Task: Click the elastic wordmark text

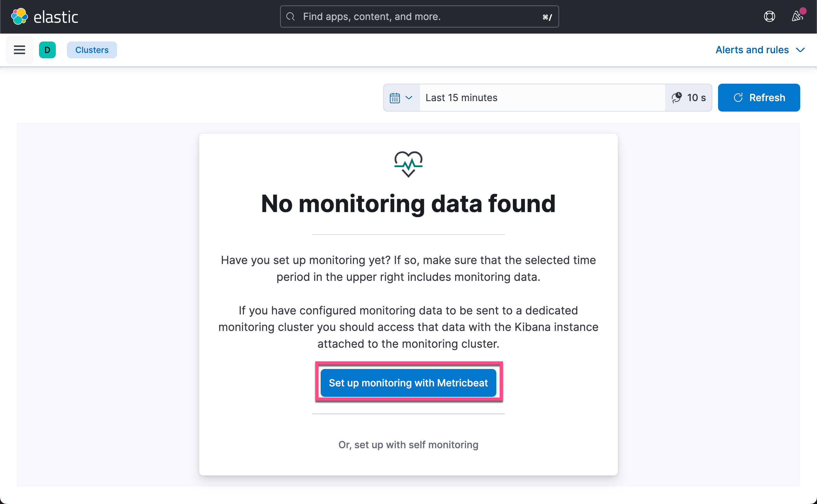Action: tap(56, 17)
